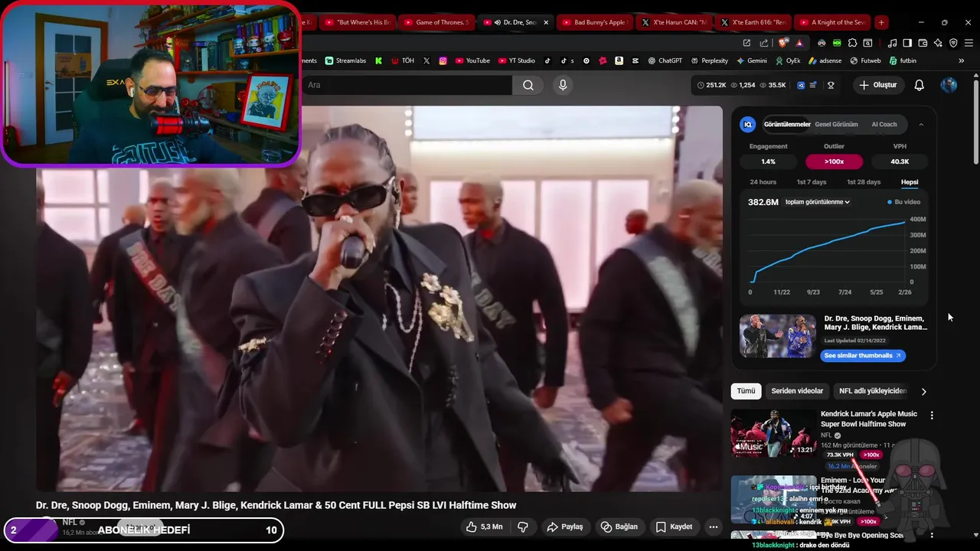The height and width of the screenshot is (551, 980).
Task: Click See similar thumbnails button
Action: pyautogui.click(x=863, y=356)
